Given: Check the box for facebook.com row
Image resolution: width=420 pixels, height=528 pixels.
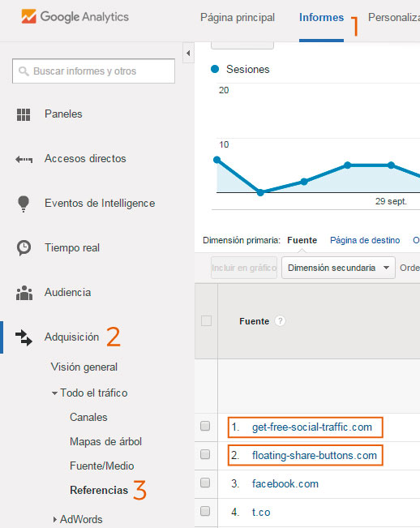Looking at the screenshot, I should point(205,483).
